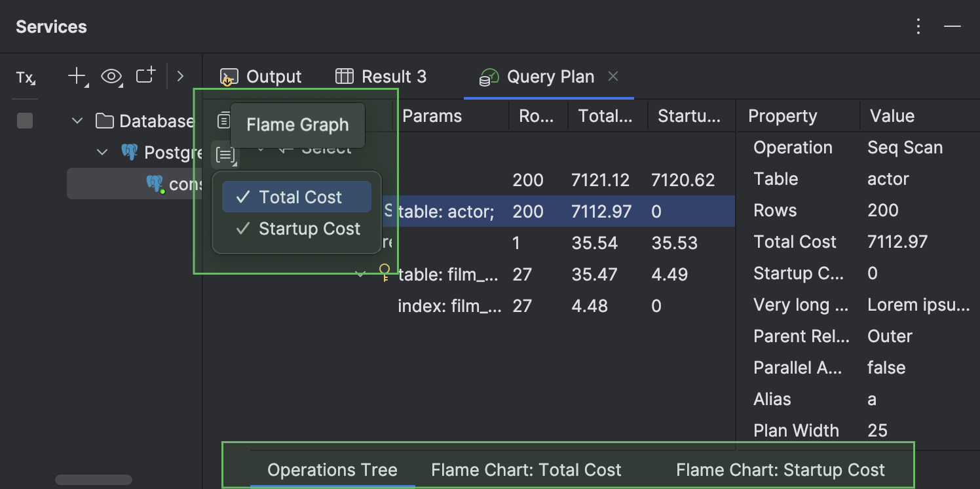Open Flame Chart: Total Cost tab

point(526,470)
